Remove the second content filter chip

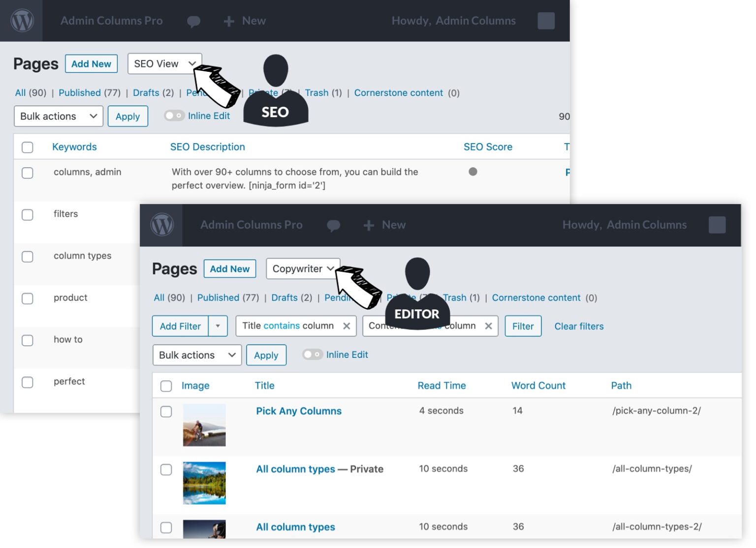pos(489,326)
